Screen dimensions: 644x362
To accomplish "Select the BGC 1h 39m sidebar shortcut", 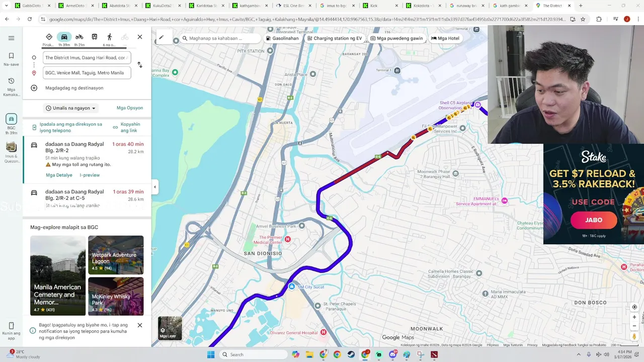I will [x=11, y=124].
